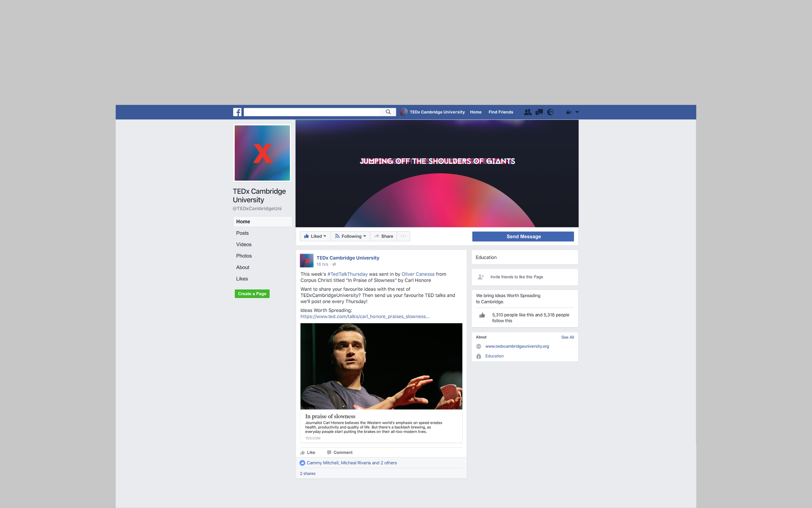Open friend requests icon in top bar
812x508 pixels.
528,112
